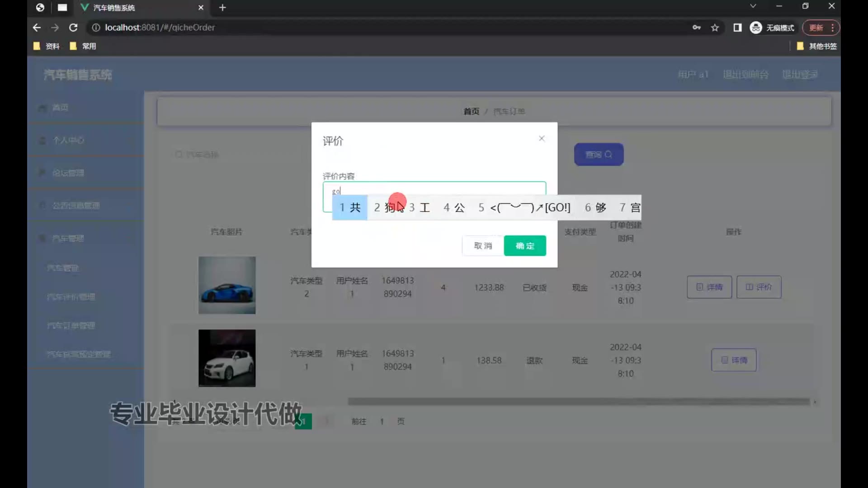The width and height of the screenshot is (868, 488).
Task: Open 汽车订单管理 submenu item
Action: pos(85,325)
